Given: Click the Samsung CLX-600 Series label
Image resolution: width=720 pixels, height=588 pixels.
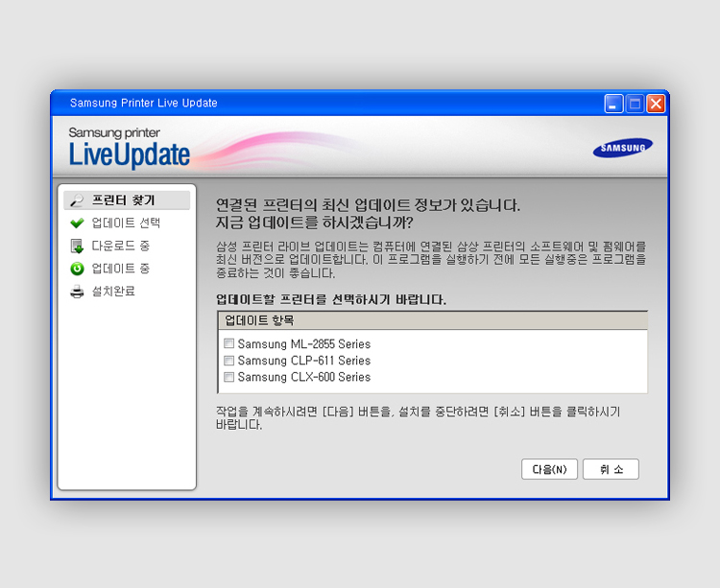Looking at the screenshot, I should (x=304, y=377).
